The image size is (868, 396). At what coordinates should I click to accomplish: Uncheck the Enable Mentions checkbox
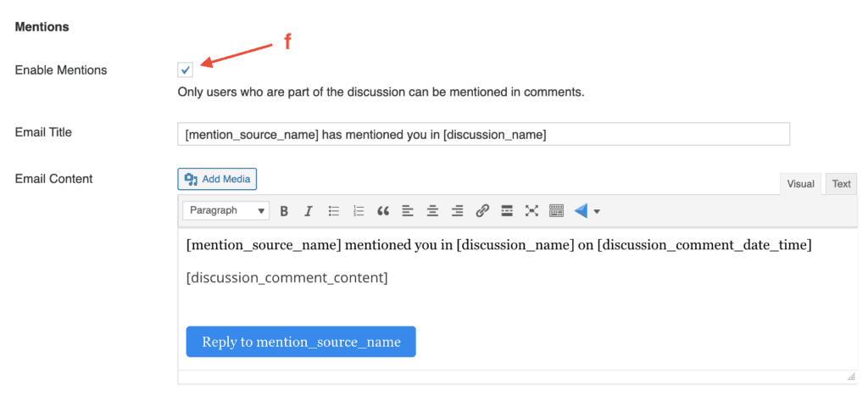[186, 70]
